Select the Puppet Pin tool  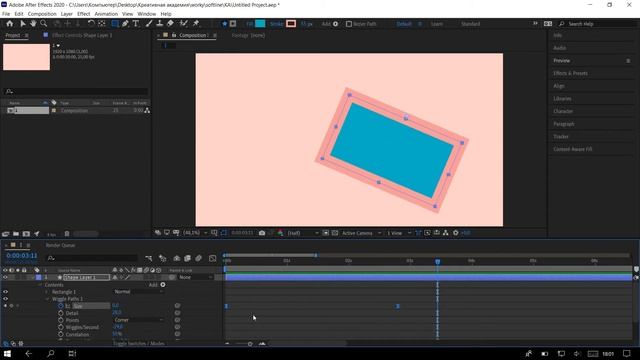[196, 24]
